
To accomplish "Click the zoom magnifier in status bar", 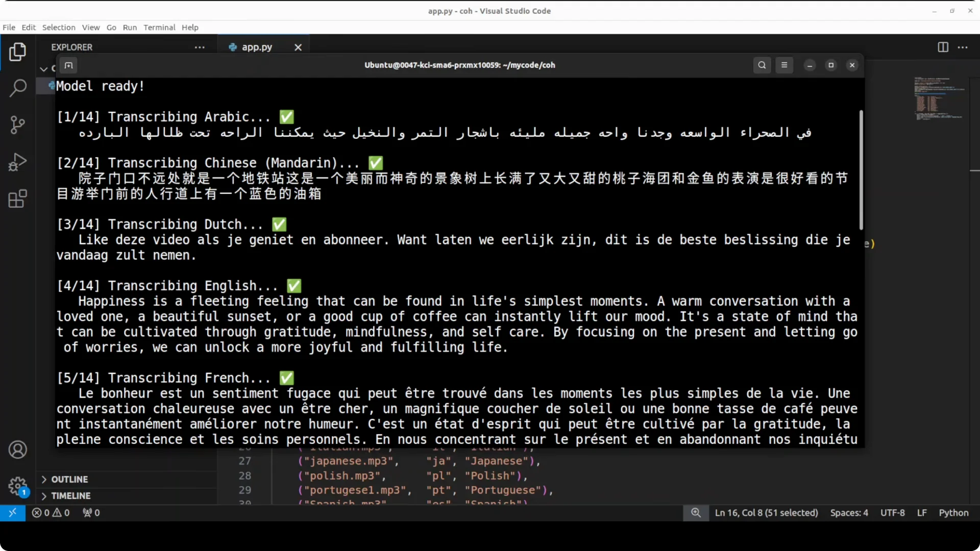I will pos(696,513).
